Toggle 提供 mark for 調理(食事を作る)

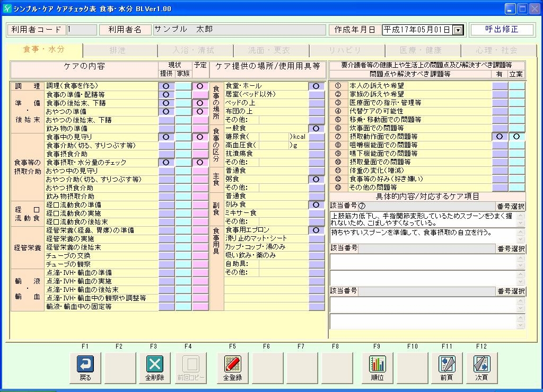[167, 86]
